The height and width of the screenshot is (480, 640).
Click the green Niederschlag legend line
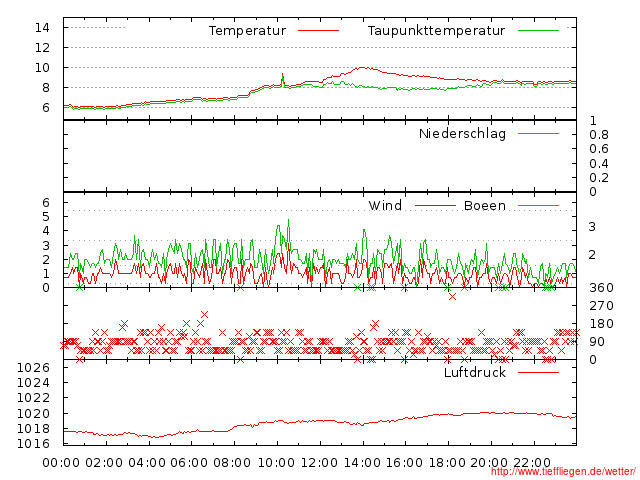pyautogui.click(x=538, y=133)
